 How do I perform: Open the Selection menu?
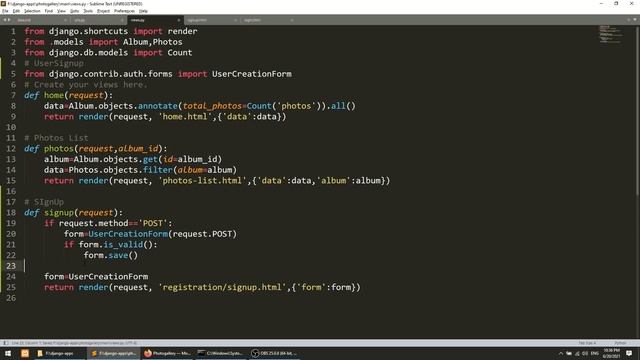(x=32, y=11)
